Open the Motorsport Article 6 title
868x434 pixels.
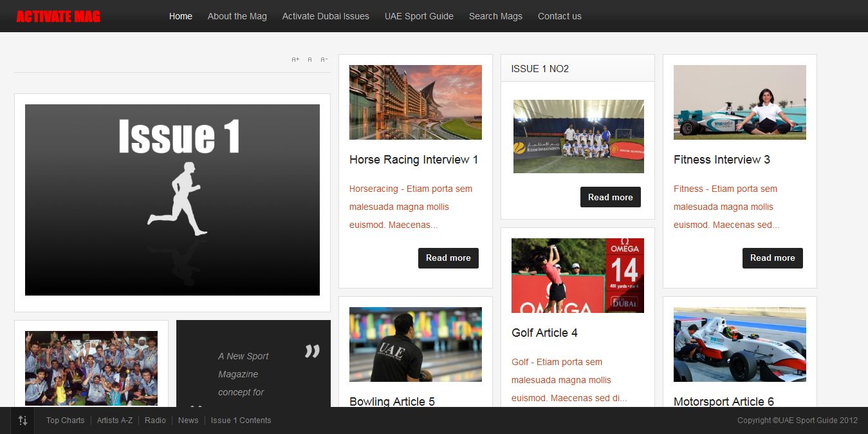pyautogui.click(x=724, y=401)
